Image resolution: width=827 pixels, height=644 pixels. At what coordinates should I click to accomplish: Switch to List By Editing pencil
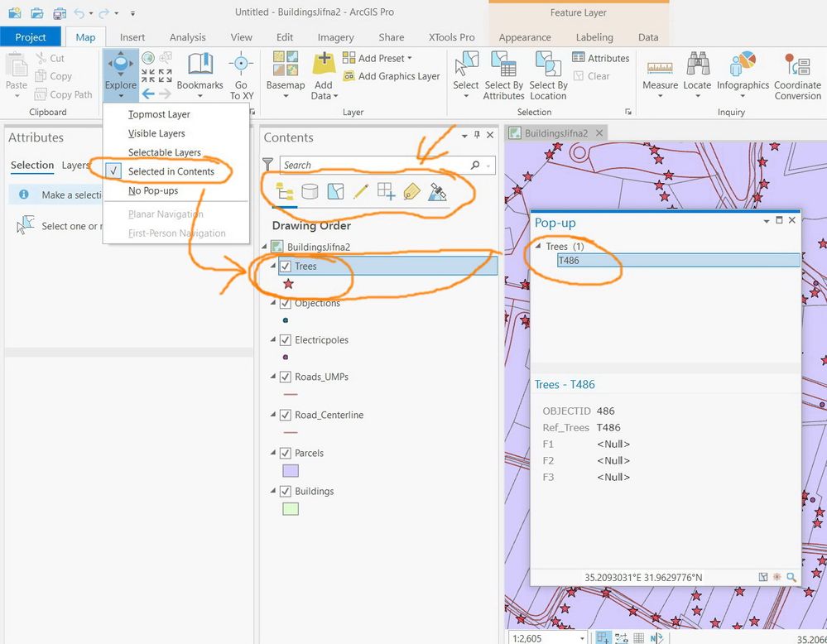point(361,191)
